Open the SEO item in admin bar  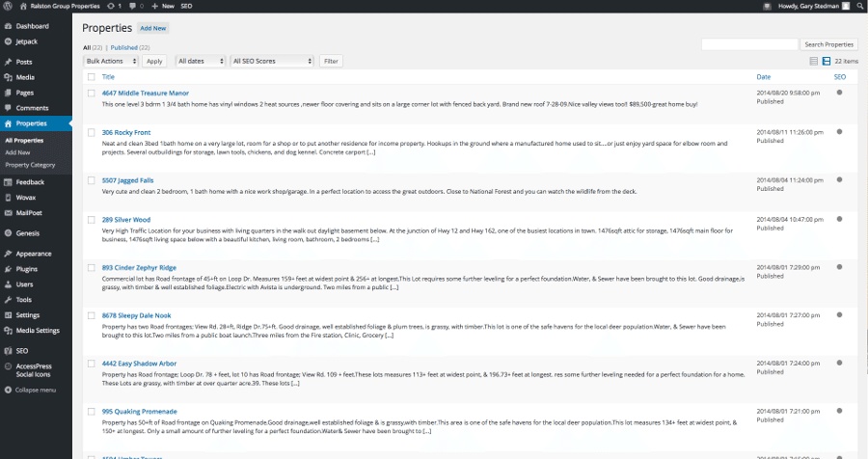click(x=186, y=6)
